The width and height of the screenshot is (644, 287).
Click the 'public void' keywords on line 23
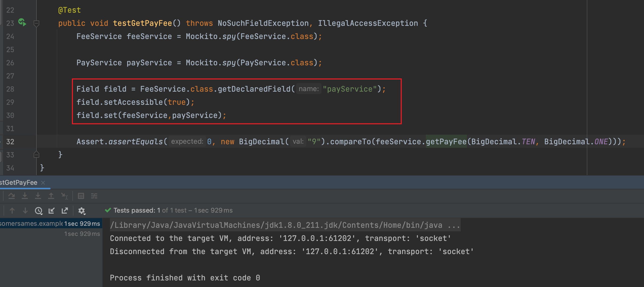[83, 23]
